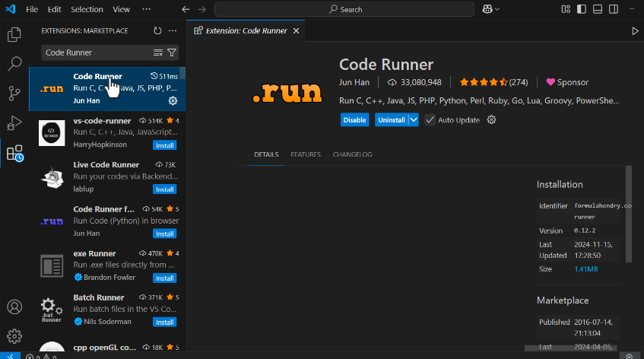644x359 pixels.
Task: Select the vs-code-runner list item
Action: point(107,133)
